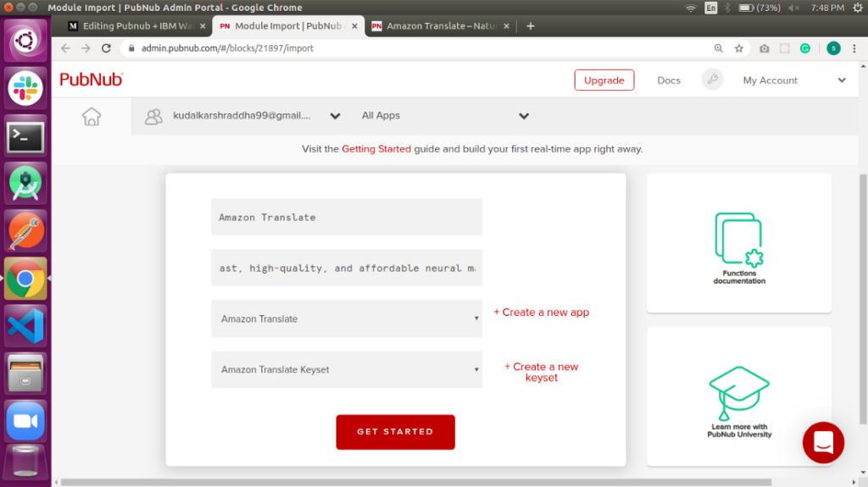
Task: Click Create a new app link
Action: [542, 313]
